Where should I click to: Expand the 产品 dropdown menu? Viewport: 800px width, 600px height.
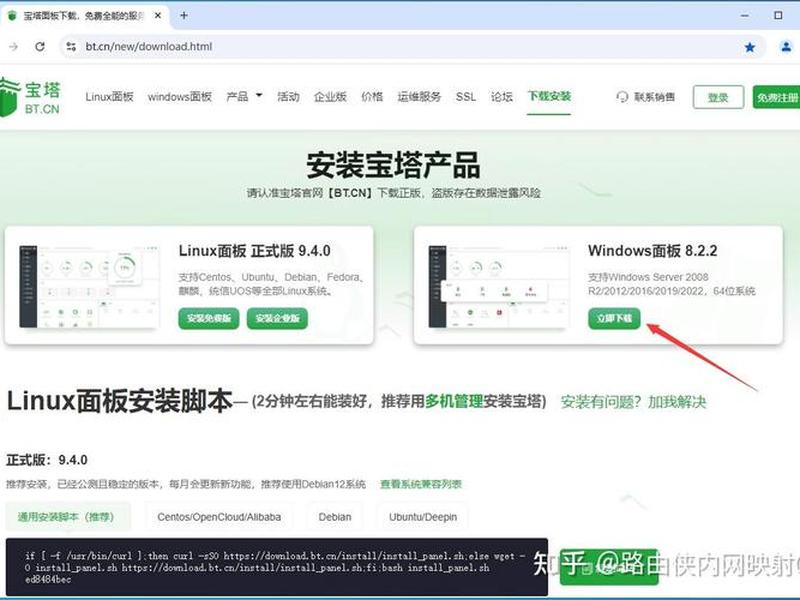click(x=244, y=96)
